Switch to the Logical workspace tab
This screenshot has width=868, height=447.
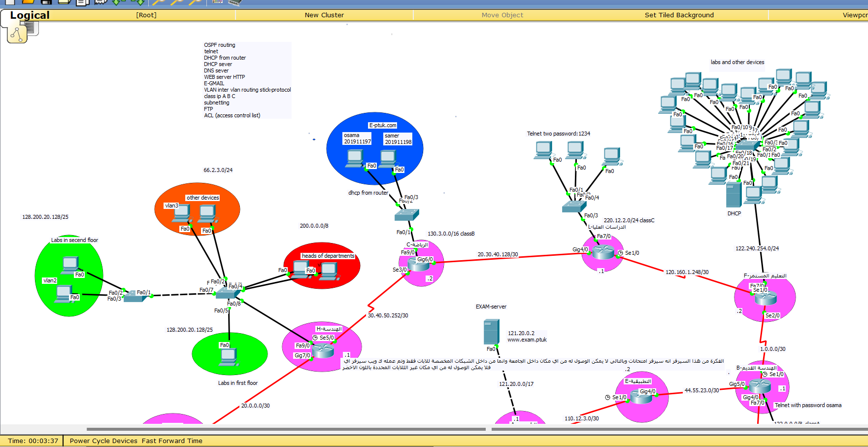pos(30,15)
